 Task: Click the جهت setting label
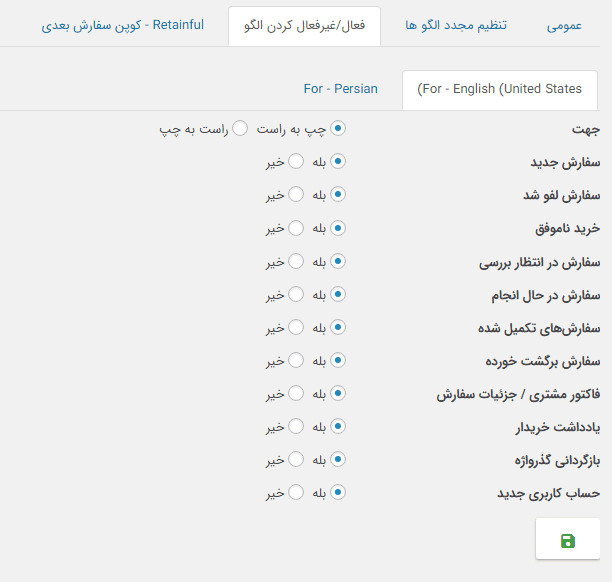pyautogui.click(x=586, y=129)
